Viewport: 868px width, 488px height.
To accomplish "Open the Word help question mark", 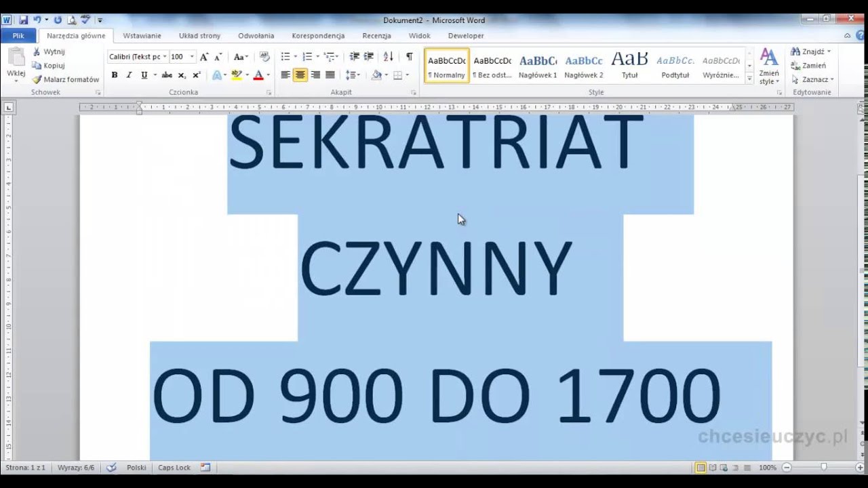I will [861, 35].
